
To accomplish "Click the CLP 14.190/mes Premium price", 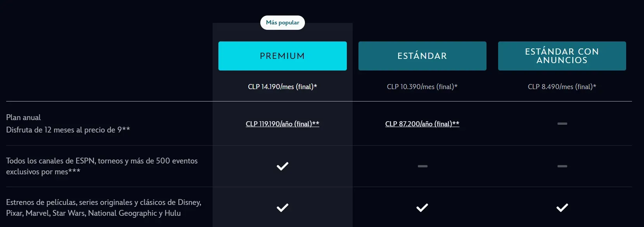I will [282, 86].
